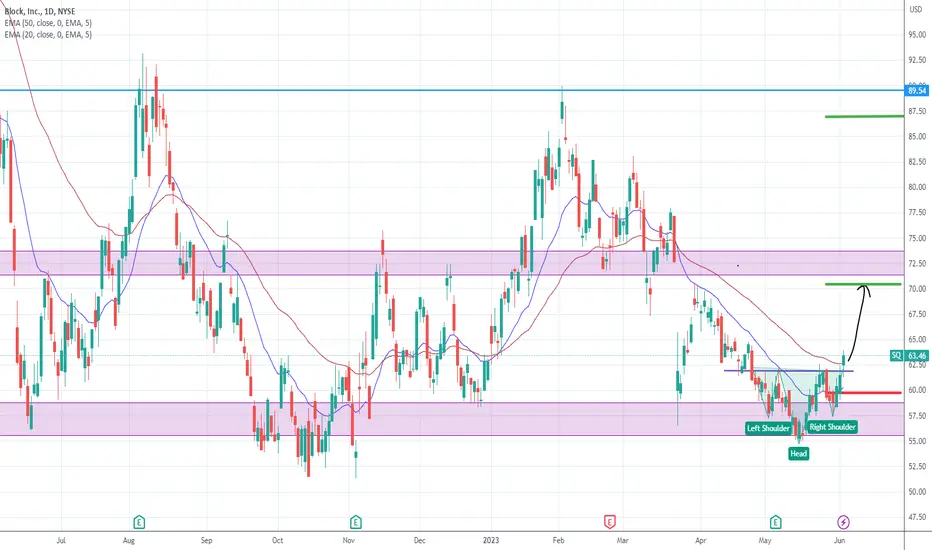This screenshot has height=550, width=932.
Task: Select the lower green target line near 70.5
Action: point(863,284)
